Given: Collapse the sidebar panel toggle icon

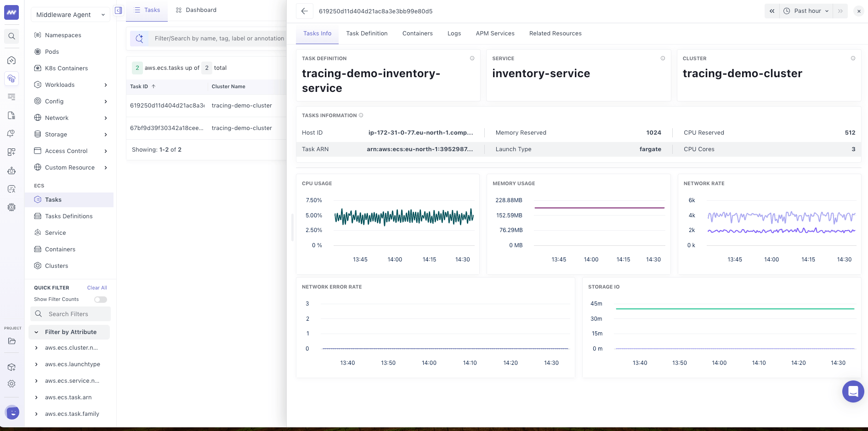Looking at the screenshot, I should pyautogui.click(x=119, y=10).
